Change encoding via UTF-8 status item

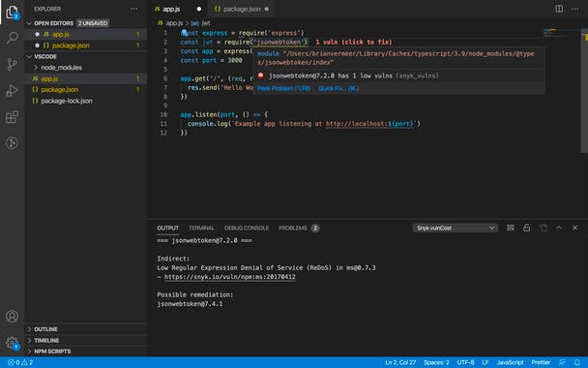(465, 362)
